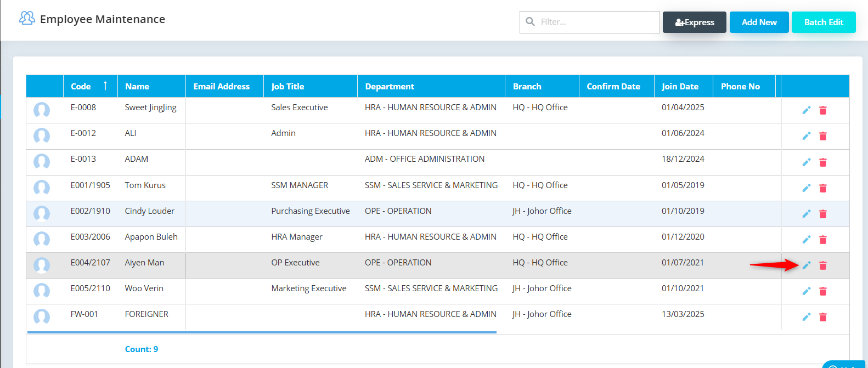Focus the Filter search field
This screenshot has height=368, width=868.
pyautogui.click(x=590, y=22)
